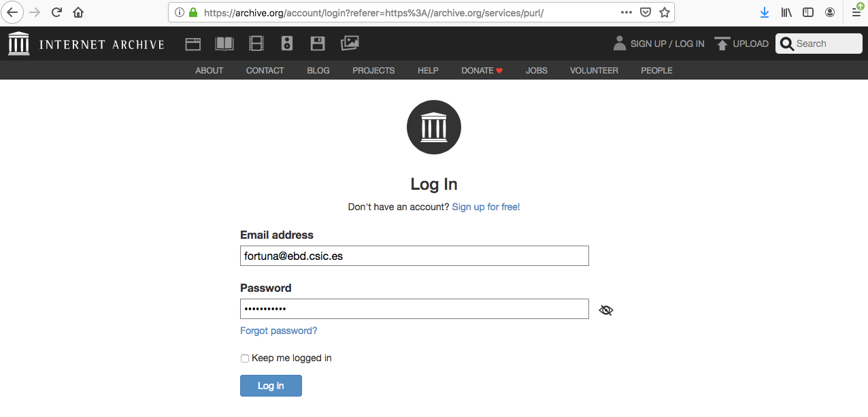Open the Video film strip icon

tap(256, 44)
